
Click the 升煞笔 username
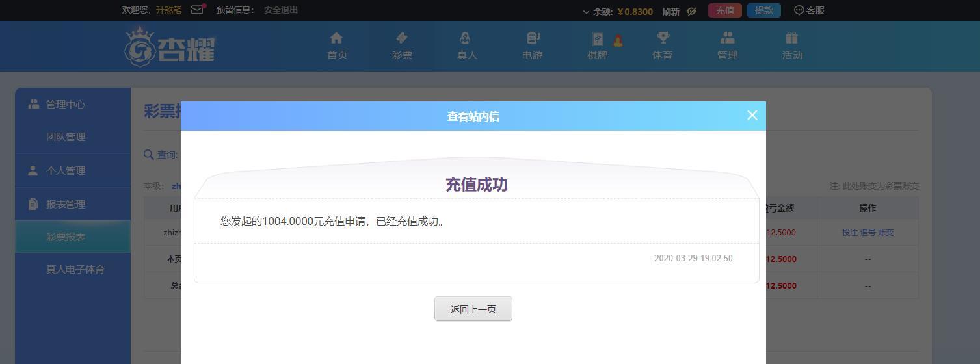pyautogui.click(x=168, y=10)
